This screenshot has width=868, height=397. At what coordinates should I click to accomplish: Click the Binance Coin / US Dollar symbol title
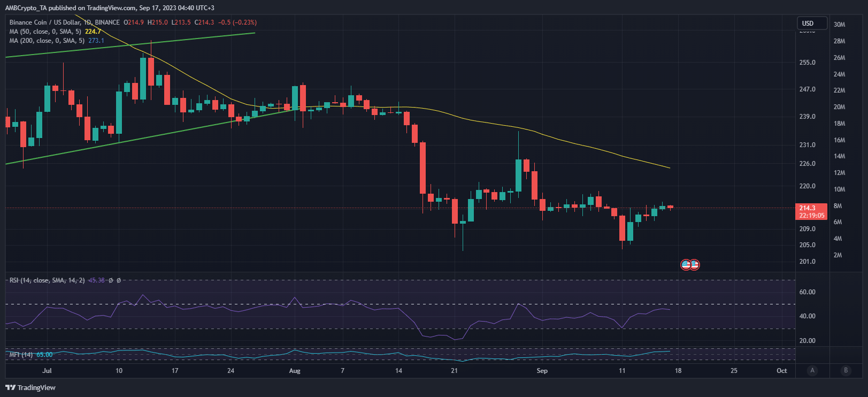(x=64, y=22)
